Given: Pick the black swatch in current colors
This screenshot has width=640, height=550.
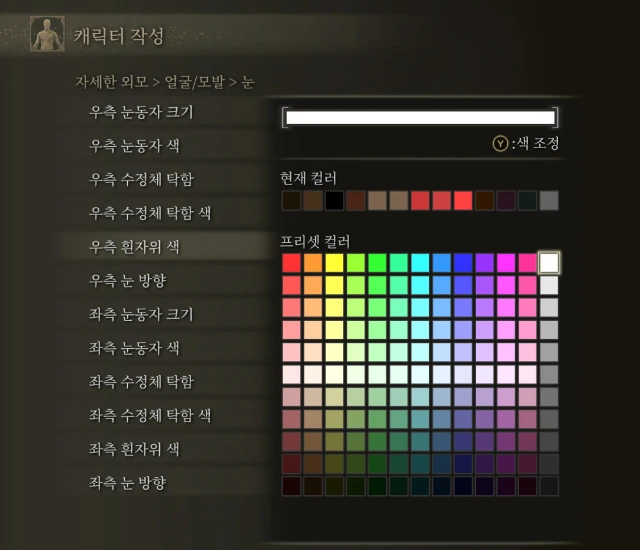Looking at the screenshot, I should click(x=334, y=201).
